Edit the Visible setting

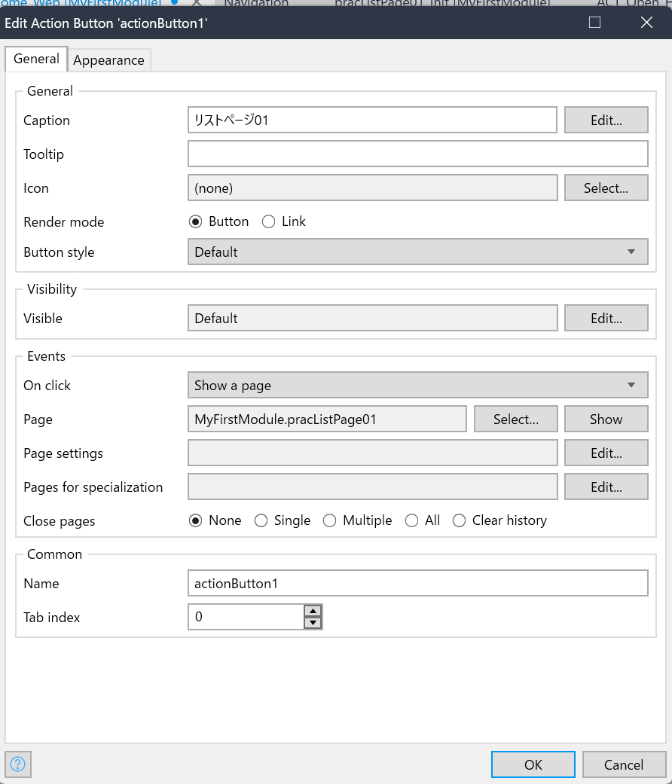[x=606, y=319]
